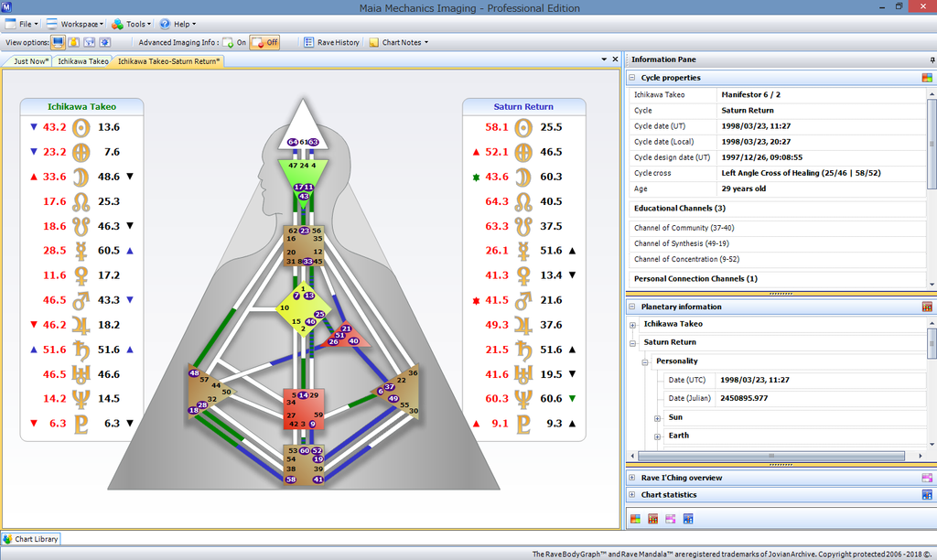
Task: Click the Pluto glyph in Ichikawa Takeo column
Action: (x=81, y=424)
